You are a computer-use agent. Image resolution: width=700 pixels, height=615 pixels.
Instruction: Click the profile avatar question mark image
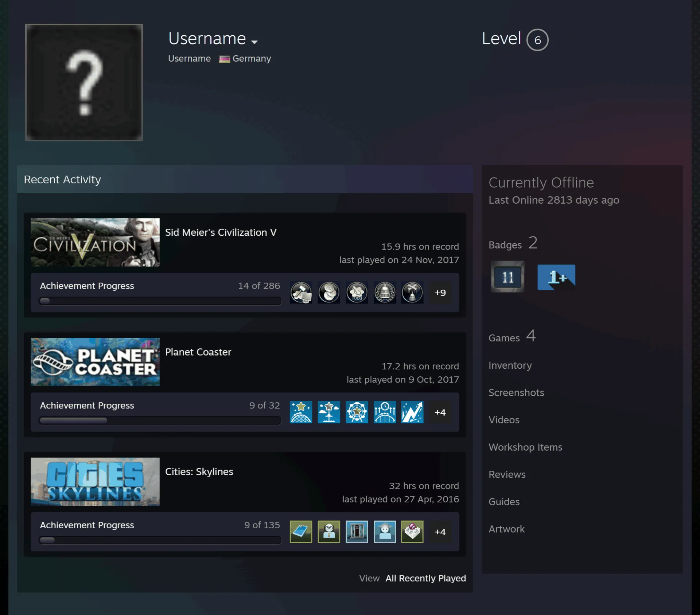click(84, 82)
